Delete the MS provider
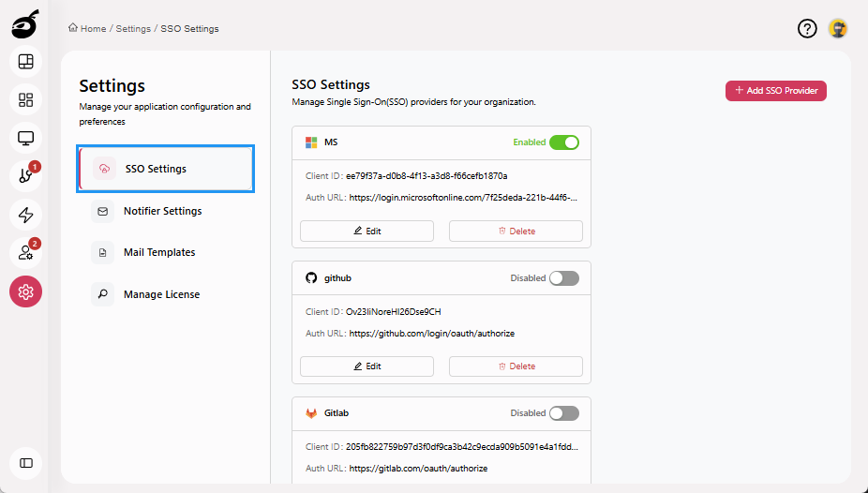This screenshot has height=493, width=868. coord(516,231)
